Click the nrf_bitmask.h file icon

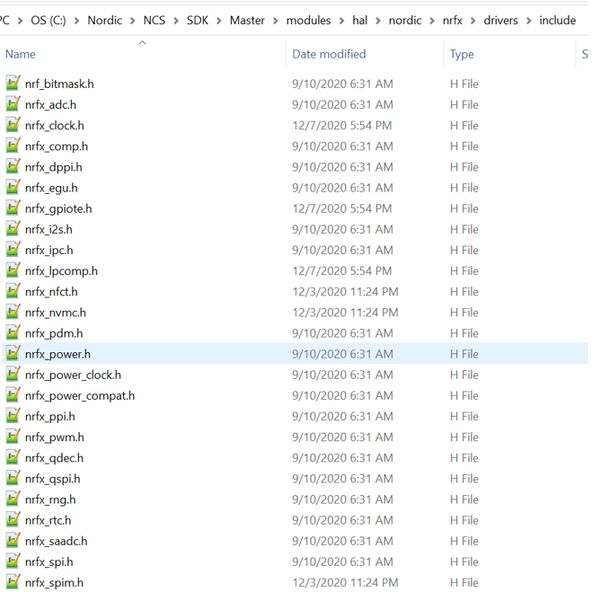click(12, 84)
